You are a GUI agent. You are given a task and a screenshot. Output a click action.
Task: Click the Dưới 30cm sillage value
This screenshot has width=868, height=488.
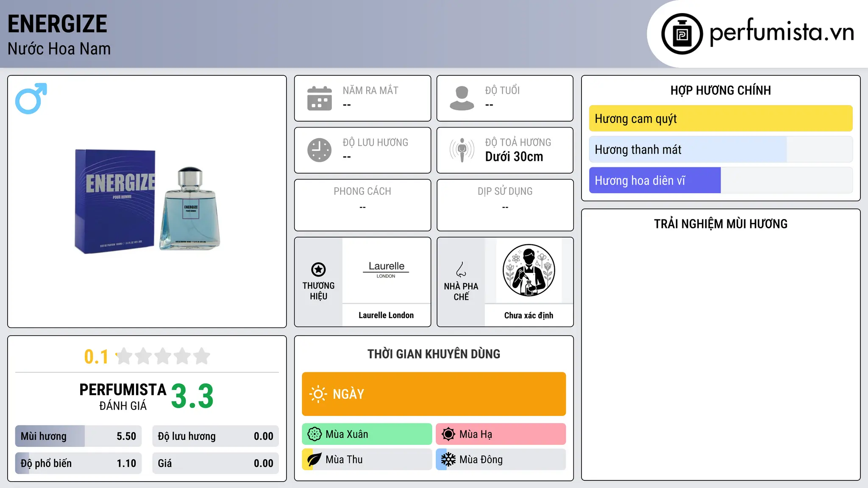(514, 157)
